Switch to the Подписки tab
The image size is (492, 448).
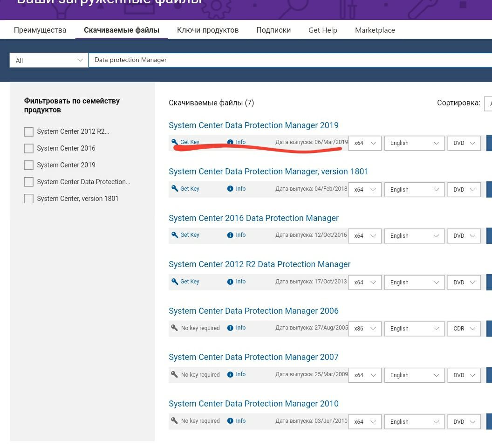coord(273,30)
